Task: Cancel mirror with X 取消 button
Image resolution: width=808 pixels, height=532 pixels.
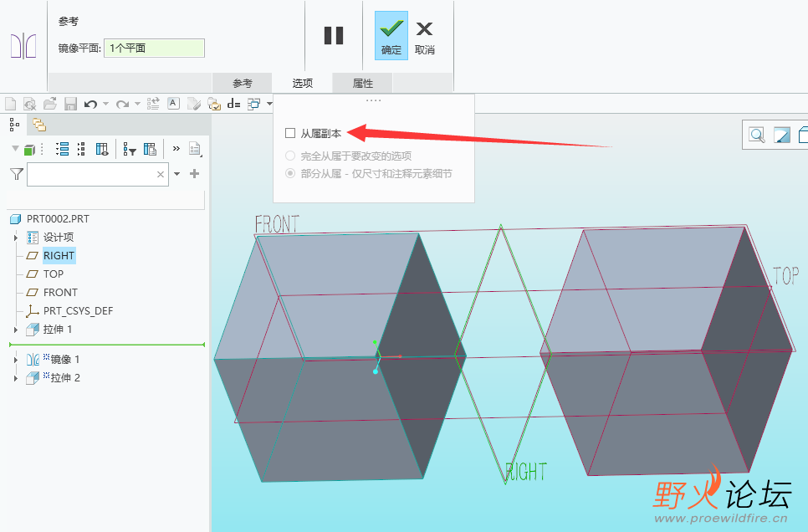Action: coord(425,37)
